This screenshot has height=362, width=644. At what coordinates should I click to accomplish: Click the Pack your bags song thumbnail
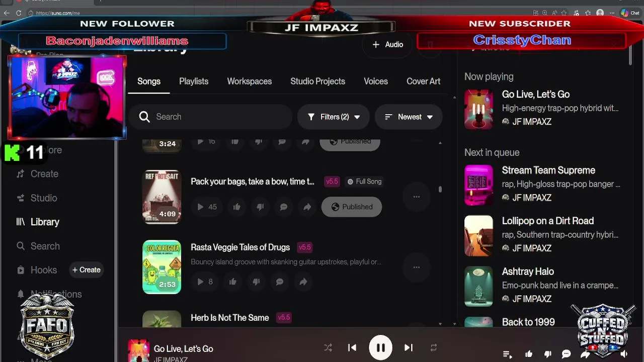point(162,197)
